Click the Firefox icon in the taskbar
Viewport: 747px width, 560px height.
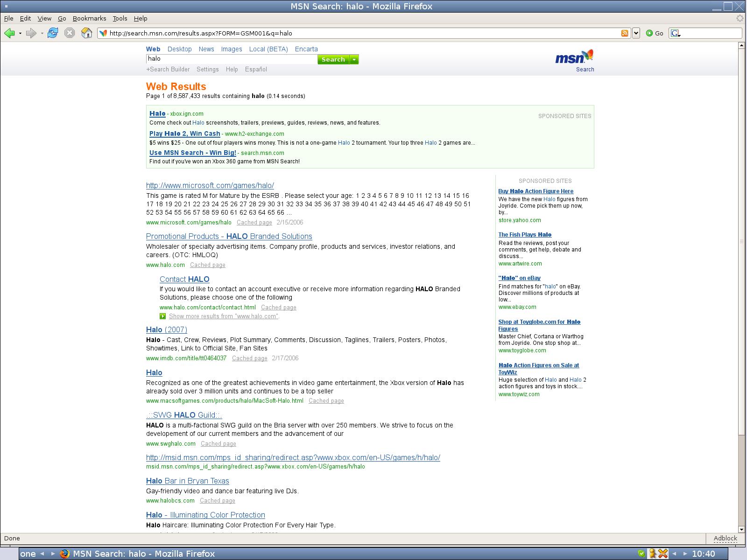click(x=64, y=554)
